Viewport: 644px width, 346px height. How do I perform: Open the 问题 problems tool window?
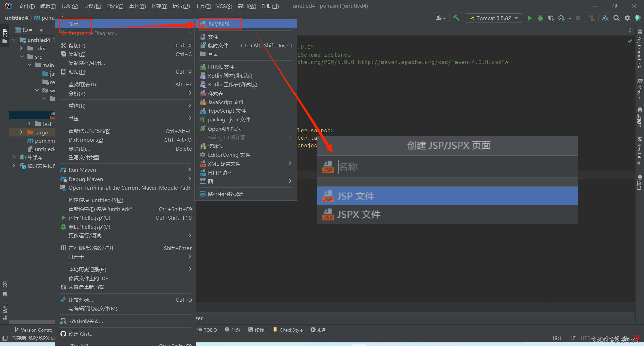pyautogui.click(x=232, y=330)
